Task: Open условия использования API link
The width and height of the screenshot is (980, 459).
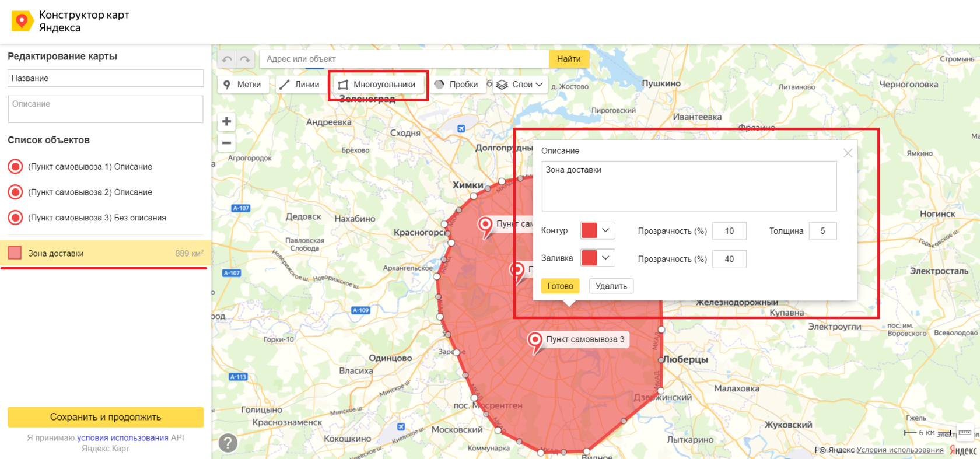Action: tap(123, 437)
